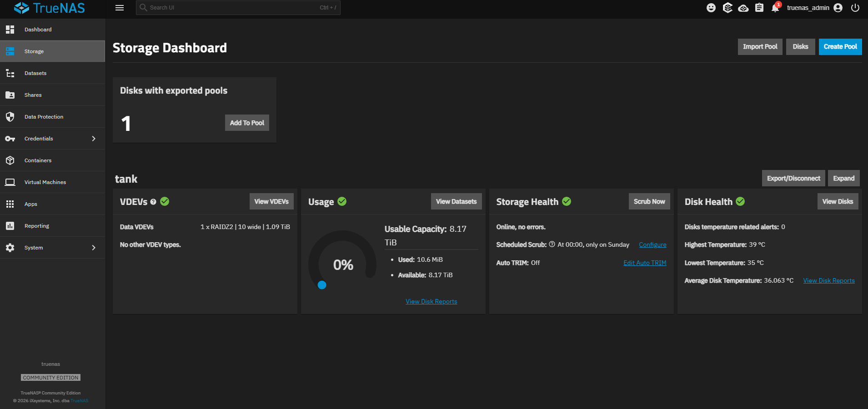Go to Data Protection menu item
Image resolution: width=868 pixels, height=409 pixels.
point(52,117)
